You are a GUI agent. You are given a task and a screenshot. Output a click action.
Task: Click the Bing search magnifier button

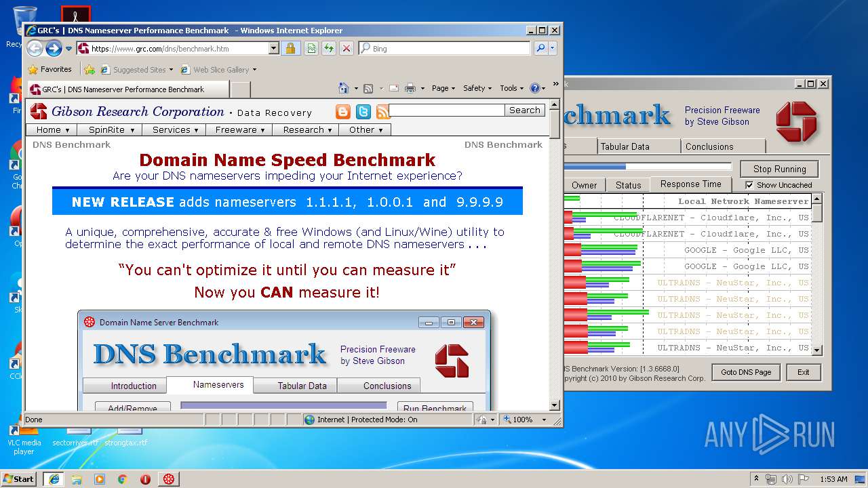pos(540,48)
